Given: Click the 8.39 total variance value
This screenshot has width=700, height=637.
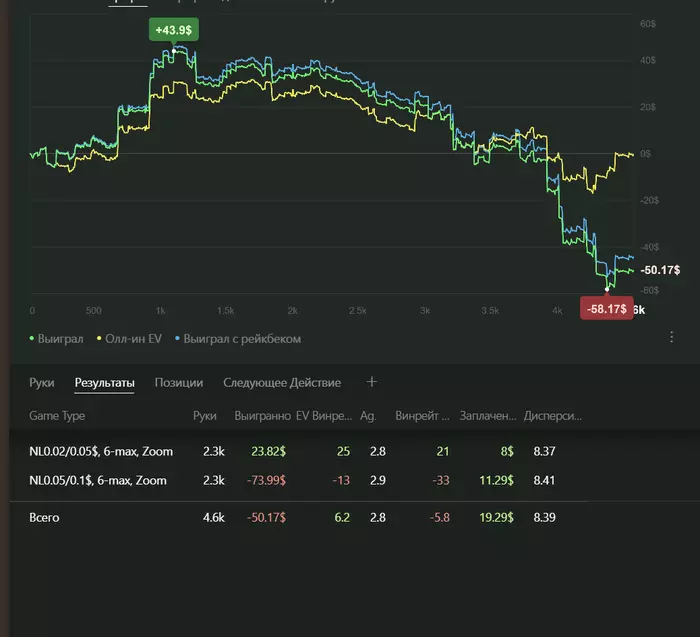Looking at the screenshot, I should (x=544, y=517).
